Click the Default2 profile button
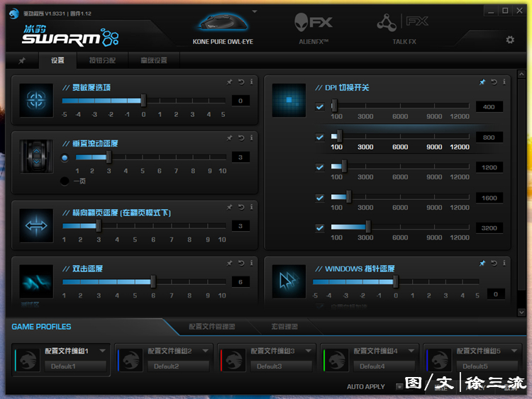 pos(179,366)
